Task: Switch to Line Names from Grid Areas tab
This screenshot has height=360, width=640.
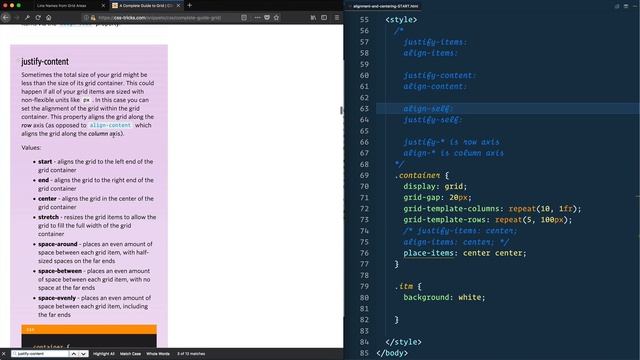Action: pyautogui.click(x=61, y=6)
